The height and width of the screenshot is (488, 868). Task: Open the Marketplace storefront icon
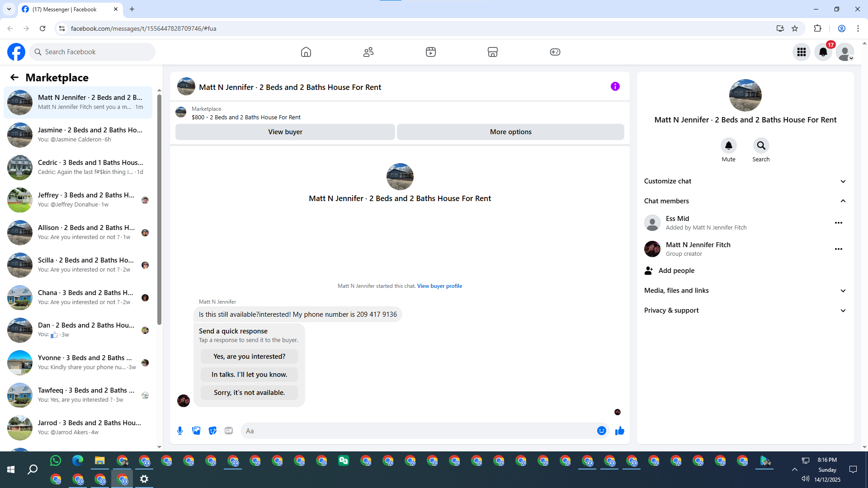[x=493, y=52]
